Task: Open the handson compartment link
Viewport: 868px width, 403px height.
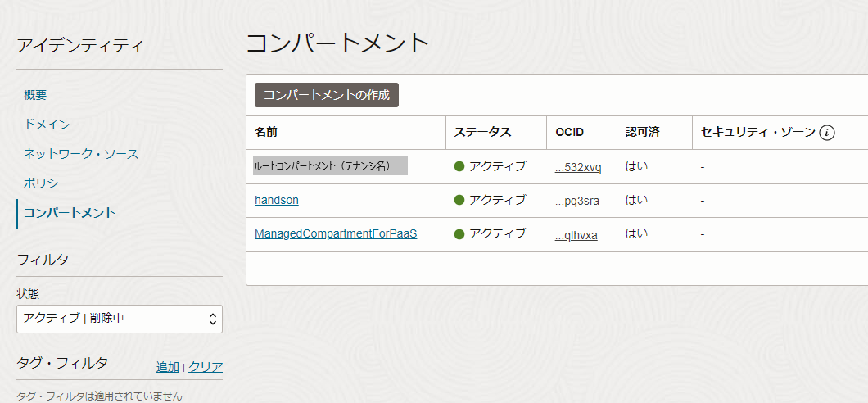Action: 277,200
